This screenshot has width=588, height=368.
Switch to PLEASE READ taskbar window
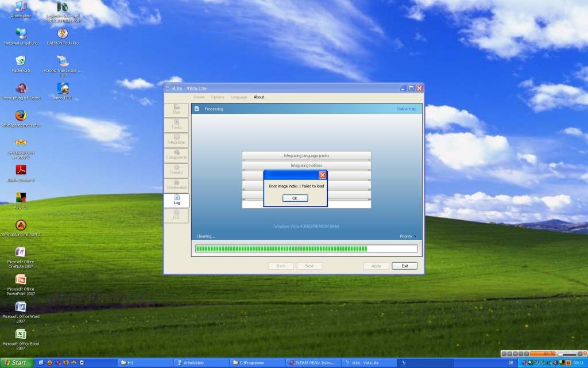314,363
